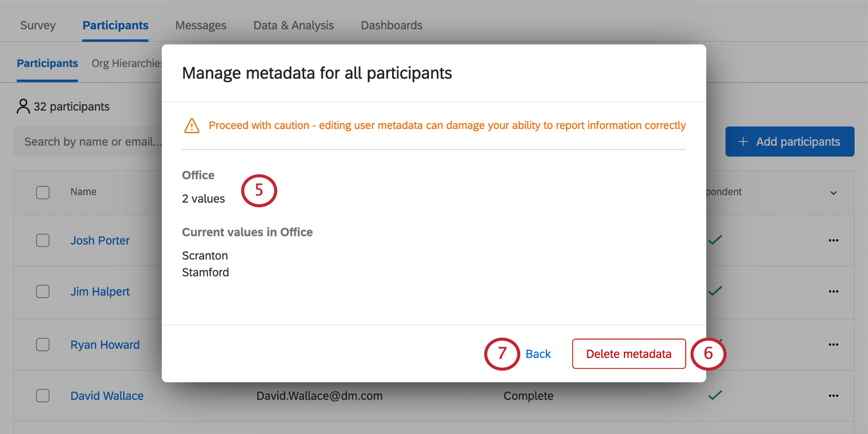
Task: Click the participants person icon
Action: tap(23, 106)
